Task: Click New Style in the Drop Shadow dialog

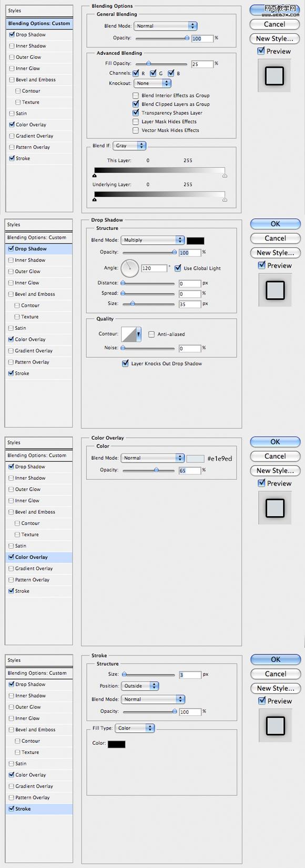Action: pyautogui.click(x=276, y=253)
